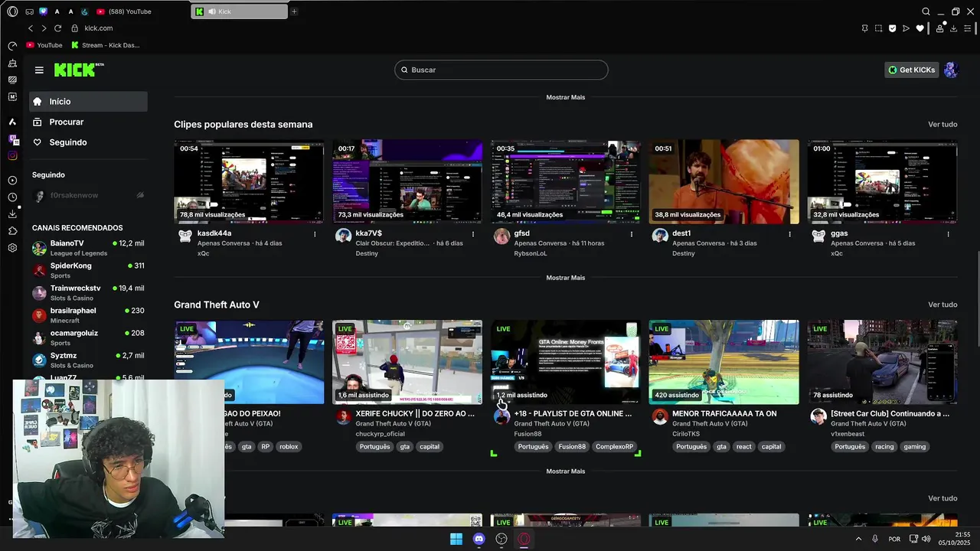
Task: Open BaianoTV recommended channel
Action: [88, 248]
